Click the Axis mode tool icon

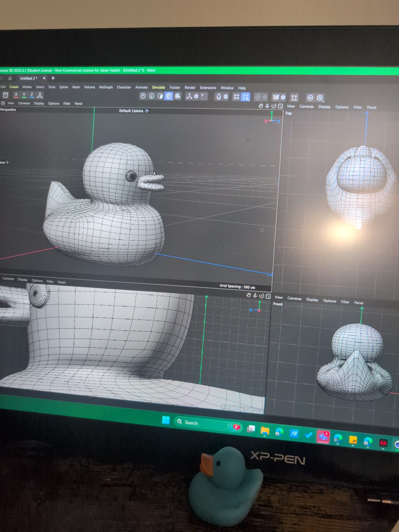point(189,96)
